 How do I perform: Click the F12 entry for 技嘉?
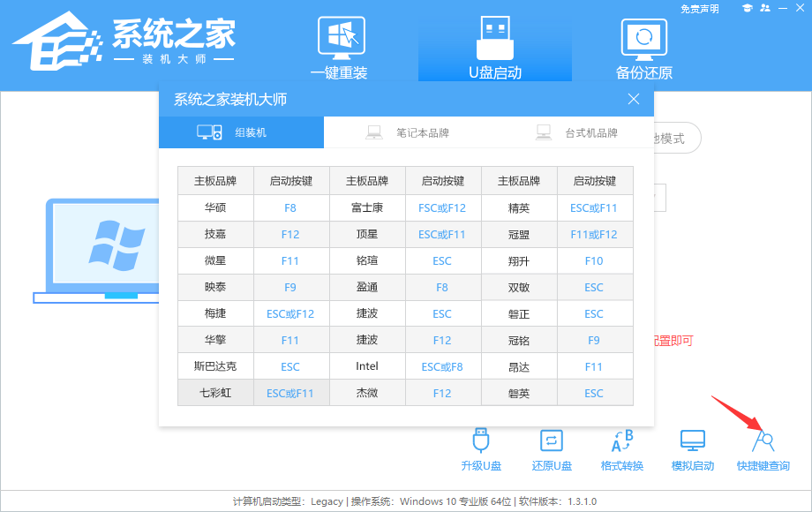pos(291,234)
